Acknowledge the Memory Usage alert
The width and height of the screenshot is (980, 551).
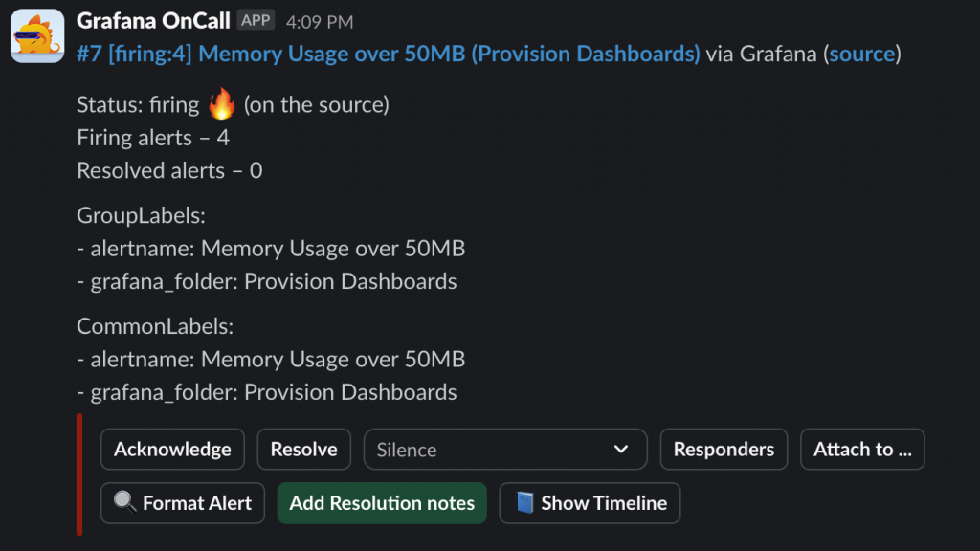tap(172, 450)
